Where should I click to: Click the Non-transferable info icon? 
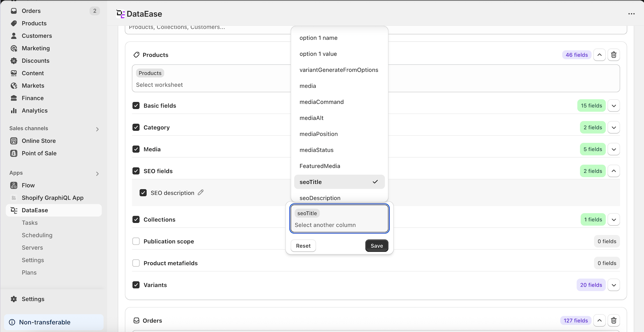(x=12, y=322)
